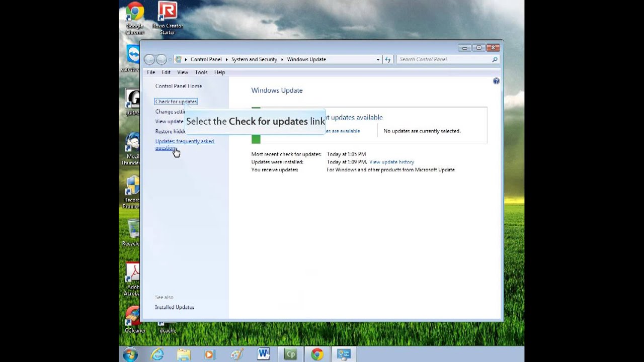Expand the arrow after Control Panel breadcrumb
This screenshot has height=362, width=644.
click(x=226, y=59)
